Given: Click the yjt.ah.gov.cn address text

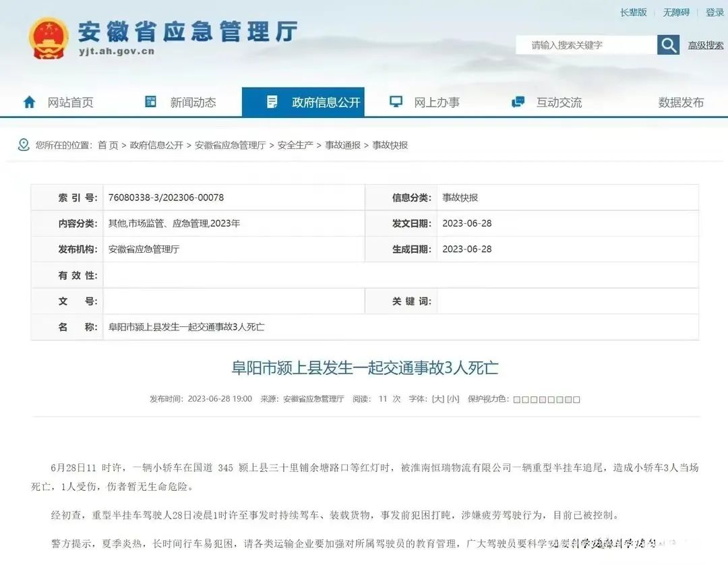Looking at the screenshot, I should [x=117, y=51].
